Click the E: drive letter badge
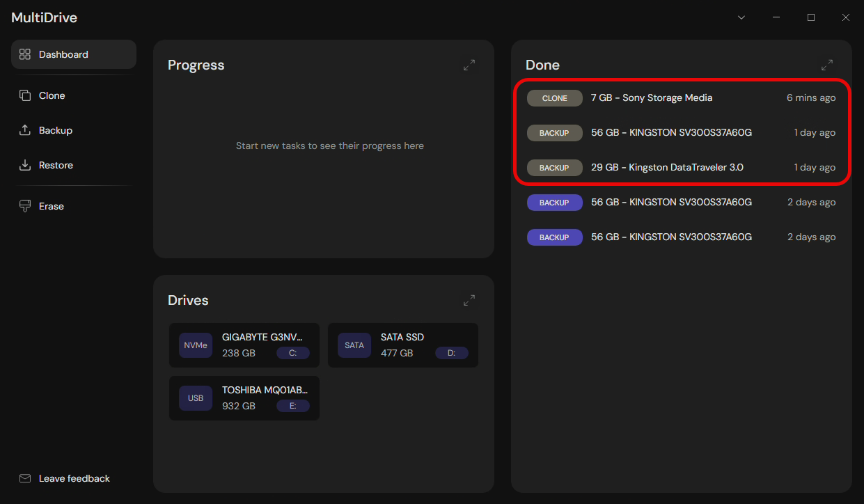864x504 pixels. (x=293, y=406)
